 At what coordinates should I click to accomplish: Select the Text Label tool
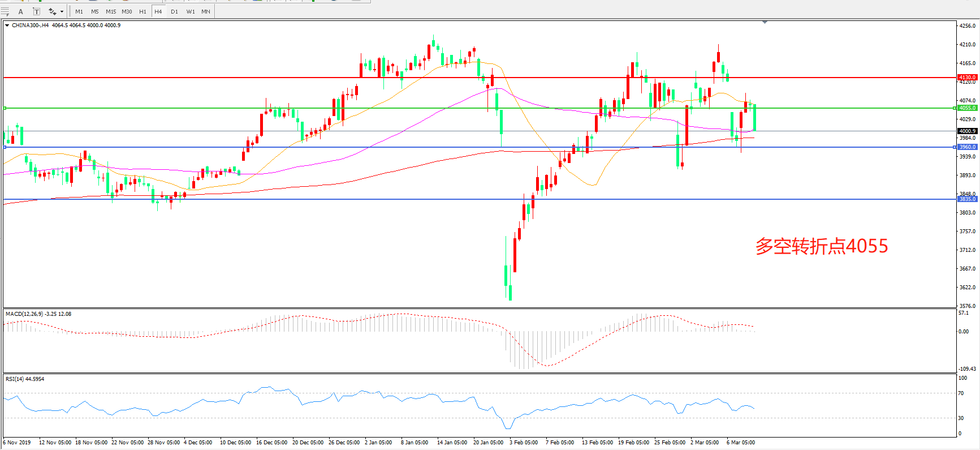[36, 11]
